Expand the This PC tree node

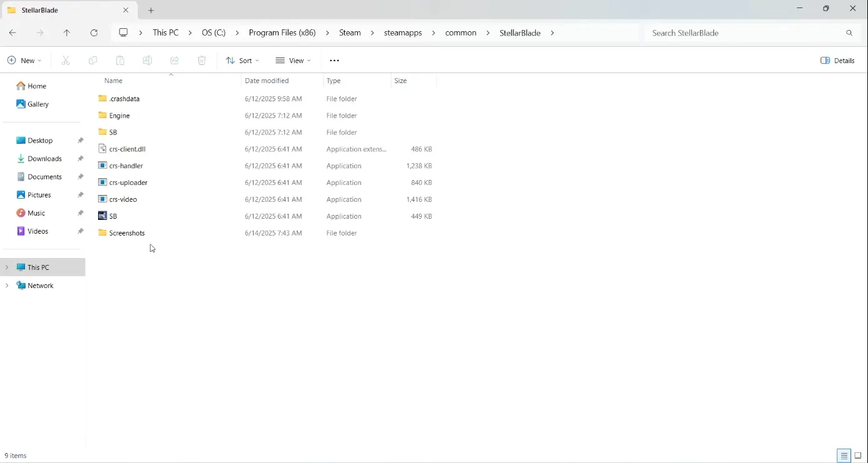coord(7,267)
